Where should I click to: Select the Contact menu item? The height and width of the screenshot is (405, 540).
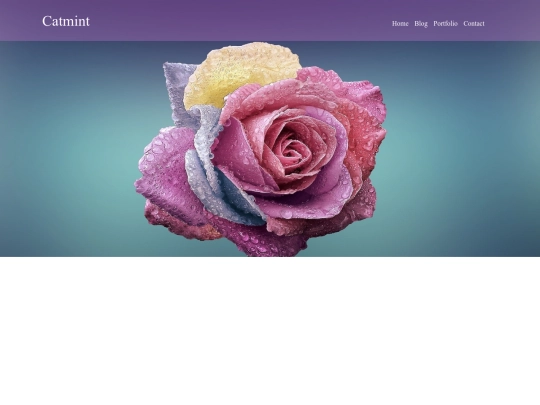(474, 23)
